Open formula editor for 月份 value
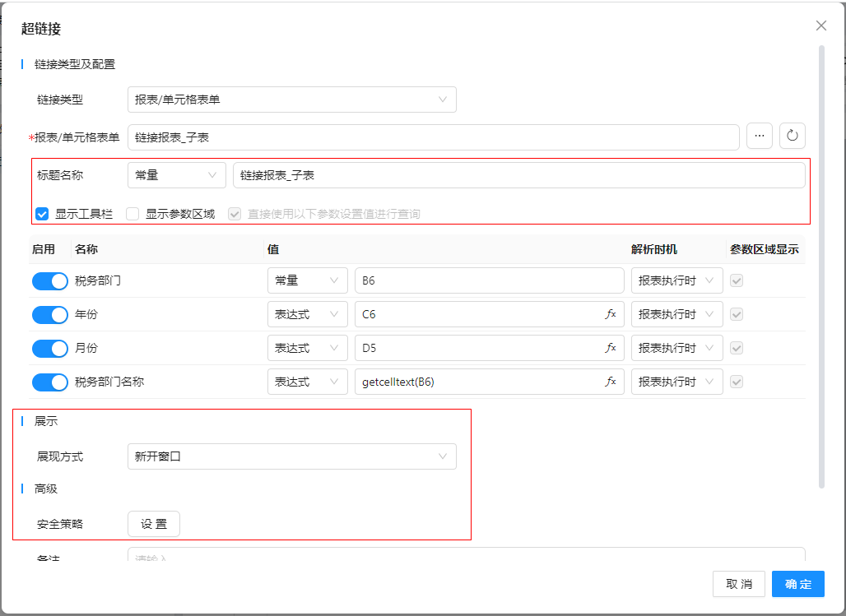This screenshot has height=616, width=846. (611, 348)
